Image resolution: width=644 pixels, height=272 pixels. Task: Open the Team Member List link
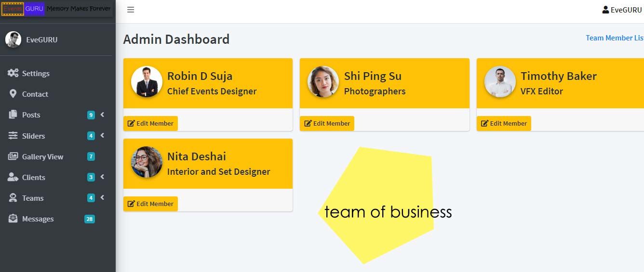(x=614, y=38)
